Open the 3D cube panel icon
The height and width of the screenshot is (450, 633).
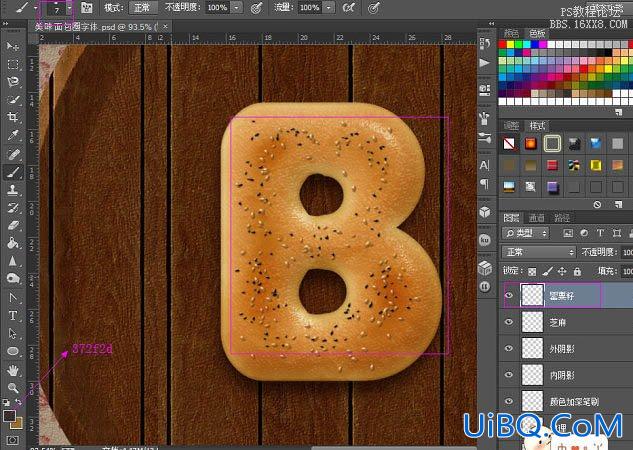[x=484, y=212]
